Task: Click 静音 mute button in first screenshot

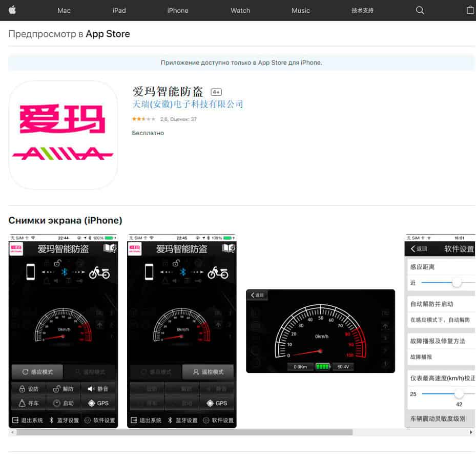Action: coord(98,389)
